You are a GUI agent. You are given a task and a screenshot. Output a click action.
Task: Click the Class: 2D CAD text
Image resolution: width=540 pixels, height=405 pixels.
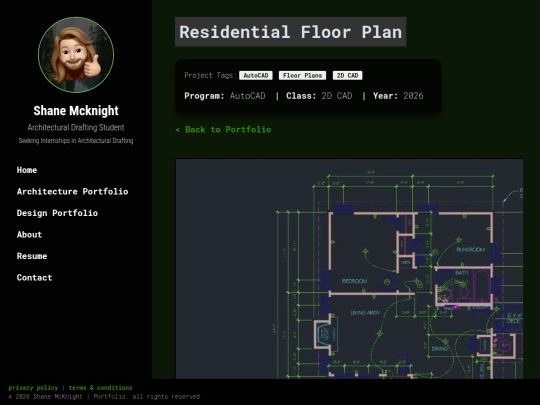click(319, 96)
